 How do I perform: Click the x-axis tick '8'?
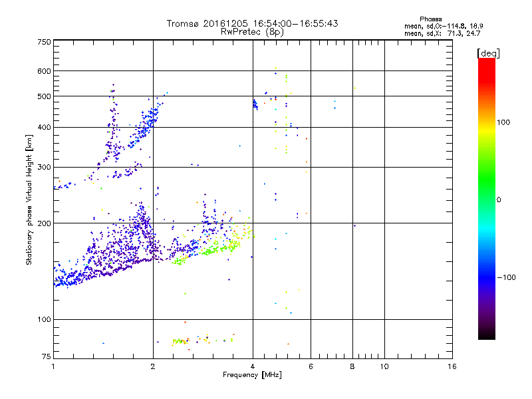click(x=352, y=366)
